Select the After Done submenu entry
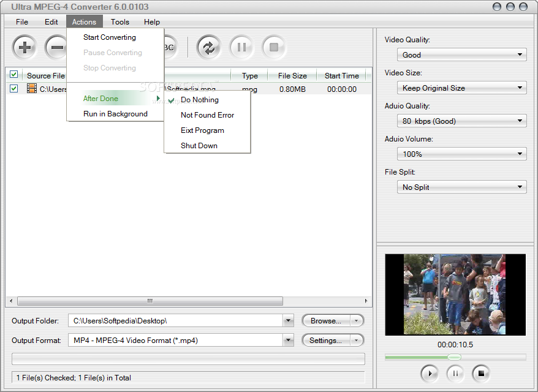This screenshot has height=392, width=538. (115, 99)
